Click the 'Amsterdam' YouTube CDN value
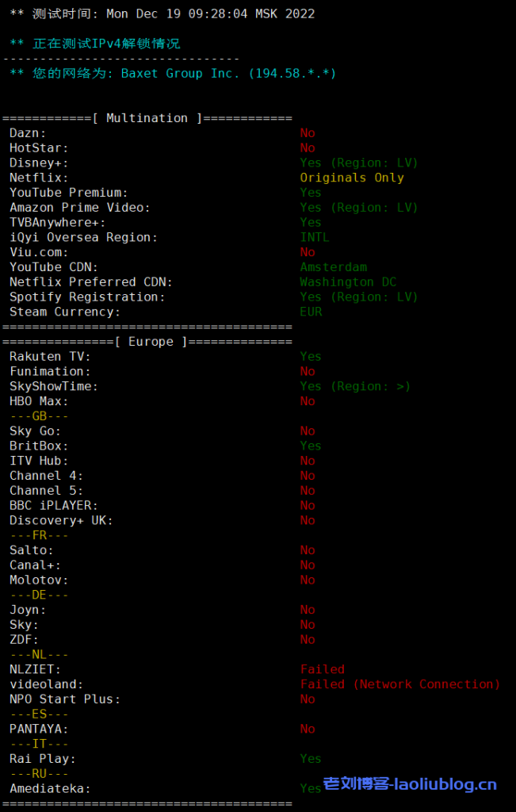Screen dimensions: 516x812 click(333, 267)
